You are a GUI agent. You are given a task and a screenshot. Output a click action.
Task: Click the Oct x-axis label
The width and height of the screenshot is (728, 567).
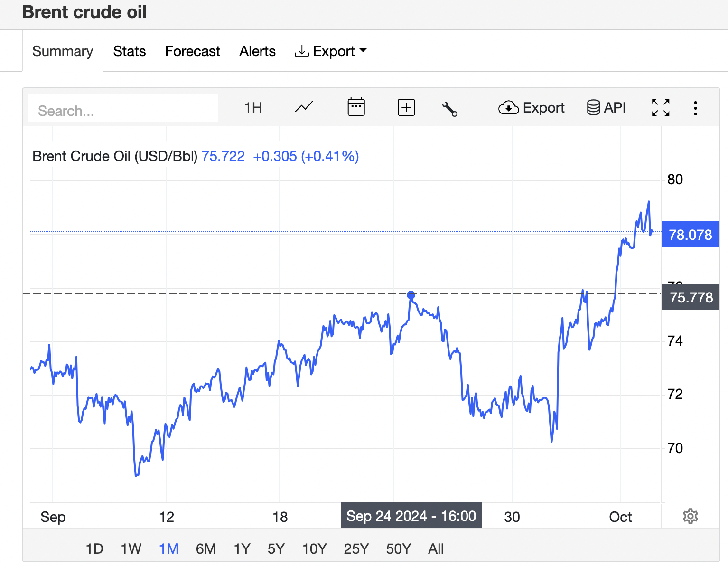620,517
